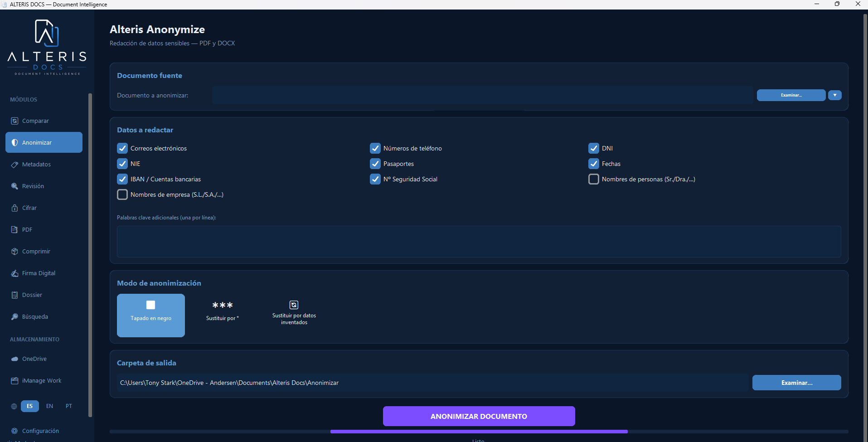Toggle the Fechas checkbox
Viewport: 868px width, 442px height.
(x=594, y=164)
